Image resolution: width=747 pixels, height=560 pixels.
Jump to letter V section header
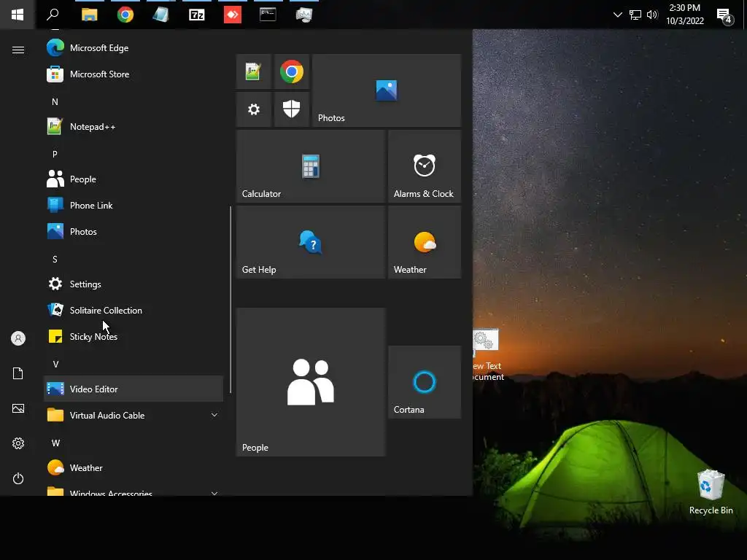[x=55, y=365]
